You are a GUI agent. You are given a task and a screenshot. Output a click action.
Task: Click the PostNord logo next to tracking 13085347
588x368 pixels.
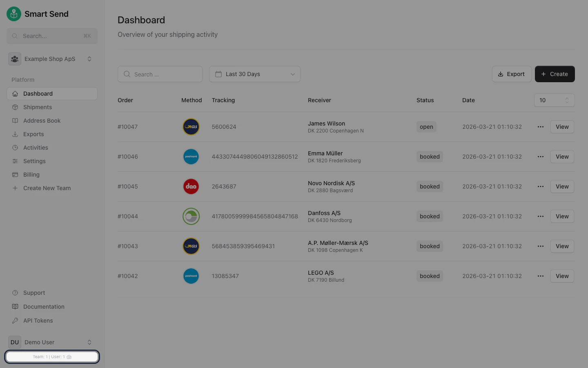(191, 276)
